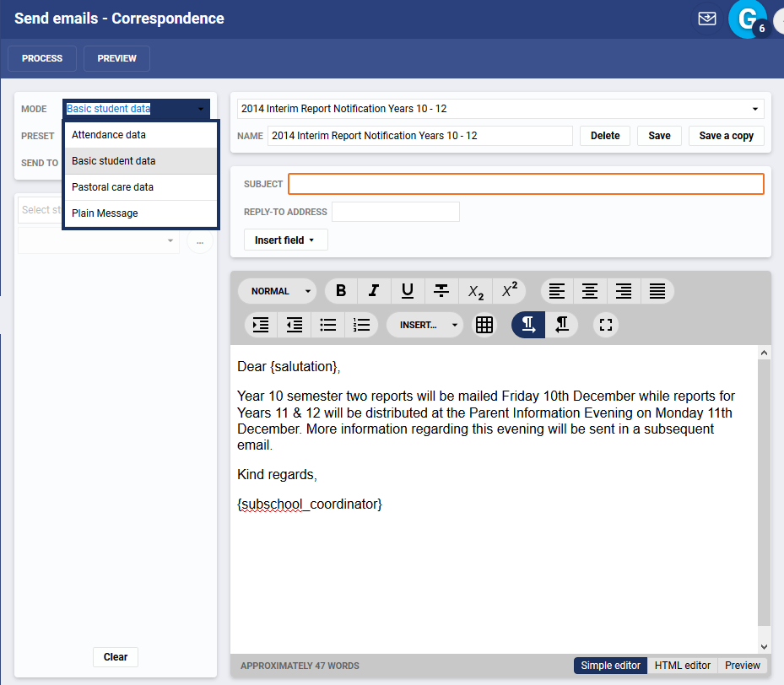Open the INSERT dropdown in the toolbar
Screen dimensions: 784x685
(x=424, y=325)
